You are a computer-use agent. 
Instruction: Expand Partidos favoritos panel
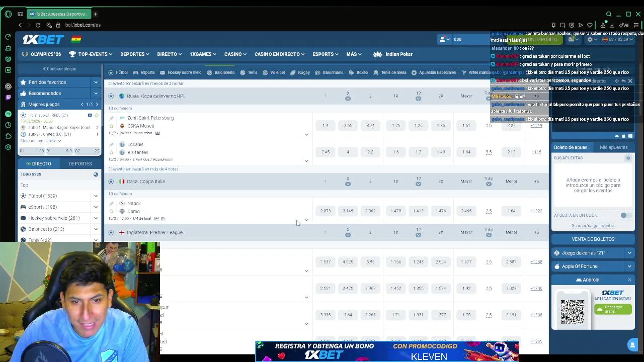click(x=96, y=82)
